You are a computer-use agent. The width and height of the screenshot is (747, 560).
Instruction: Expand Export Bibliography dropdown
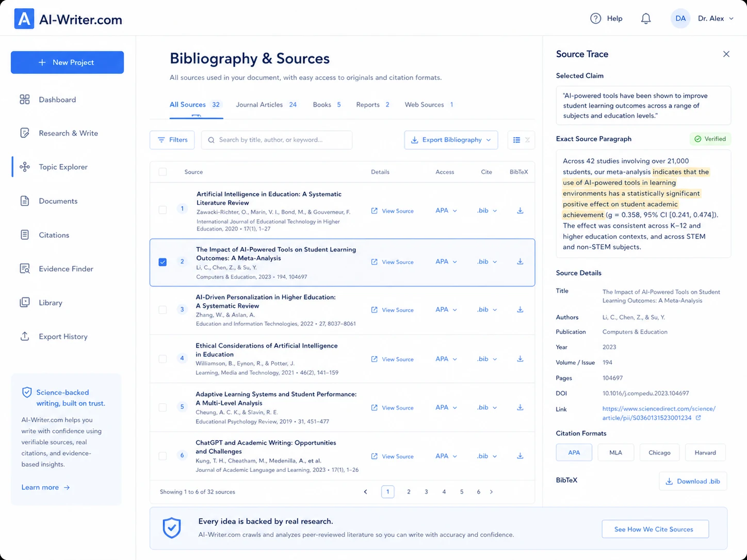451,140
